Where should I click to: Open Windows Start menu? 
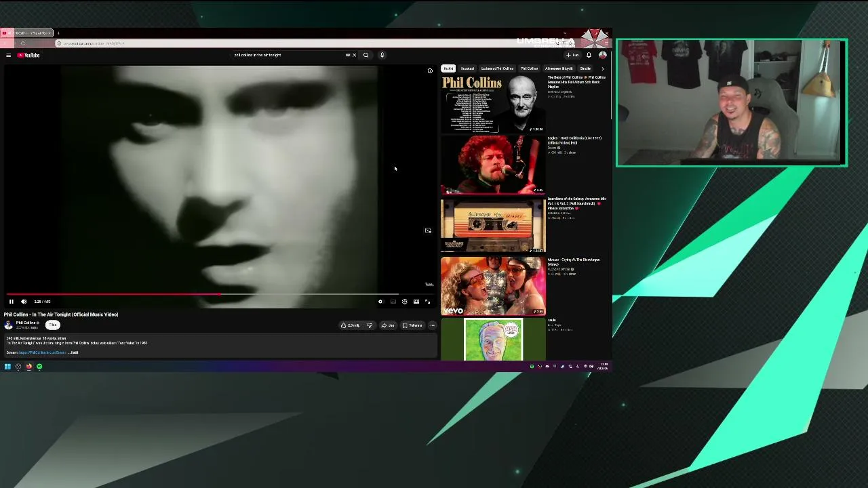(x=7, y=367)
